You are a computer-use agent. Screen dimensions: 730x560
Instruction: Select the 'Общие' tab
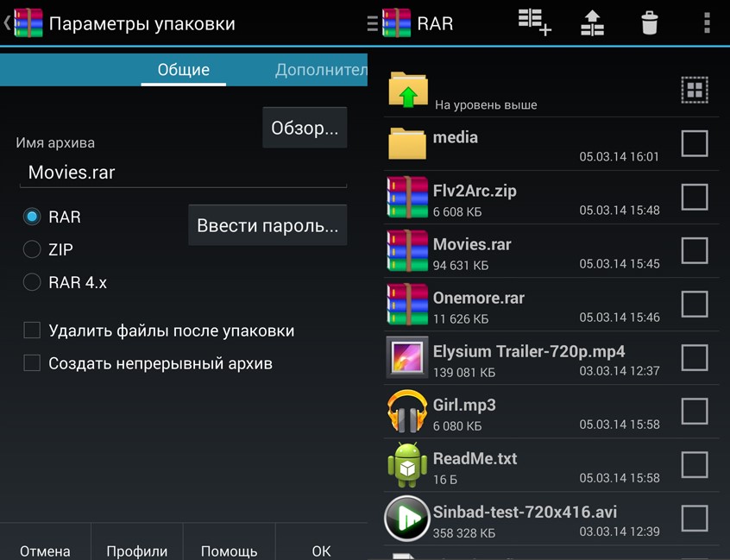point(183,70)
